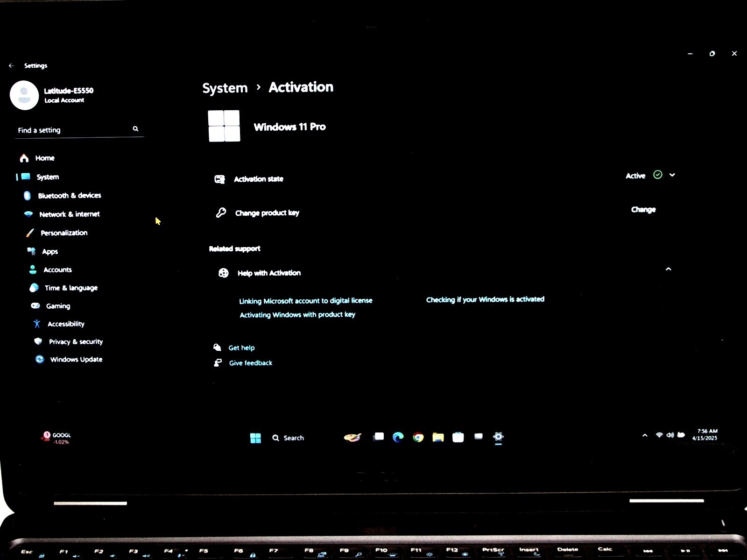Click the Give feedback link

(251, 363)
